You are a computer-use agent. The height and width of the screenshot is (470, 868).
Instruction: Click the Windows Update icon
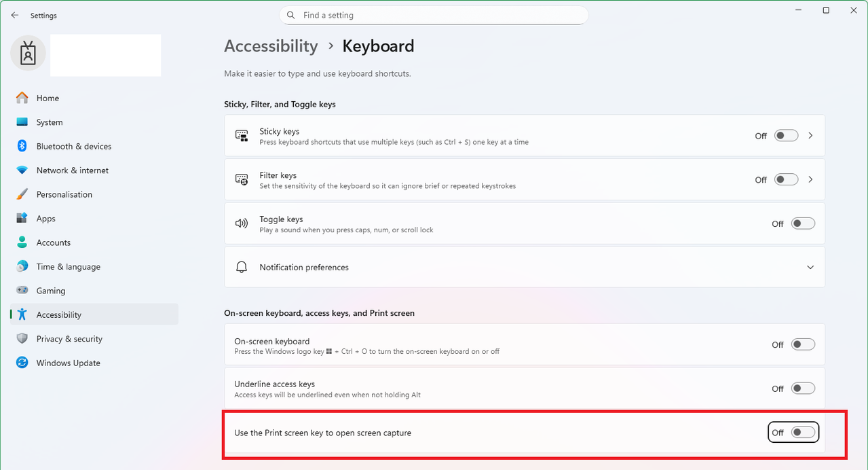point(22,363)
